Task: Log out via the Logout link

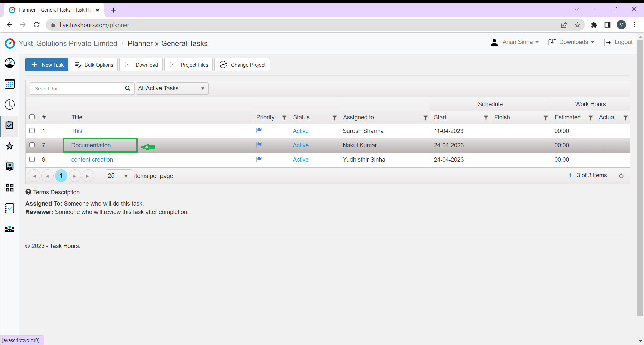Action: (x=618, y=42)
